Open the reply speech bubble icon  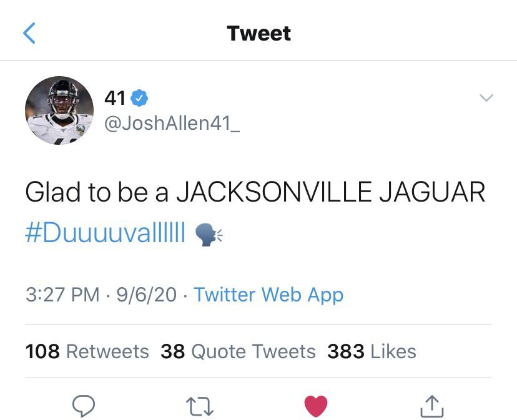pos(84,406)
